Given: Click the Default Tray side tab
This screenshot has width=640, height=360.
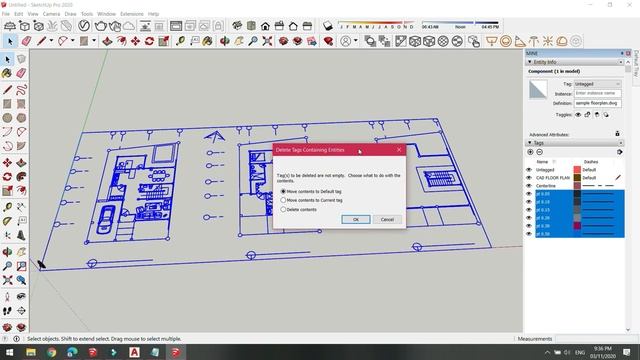Looking at the screenshot, I should 636,64.
